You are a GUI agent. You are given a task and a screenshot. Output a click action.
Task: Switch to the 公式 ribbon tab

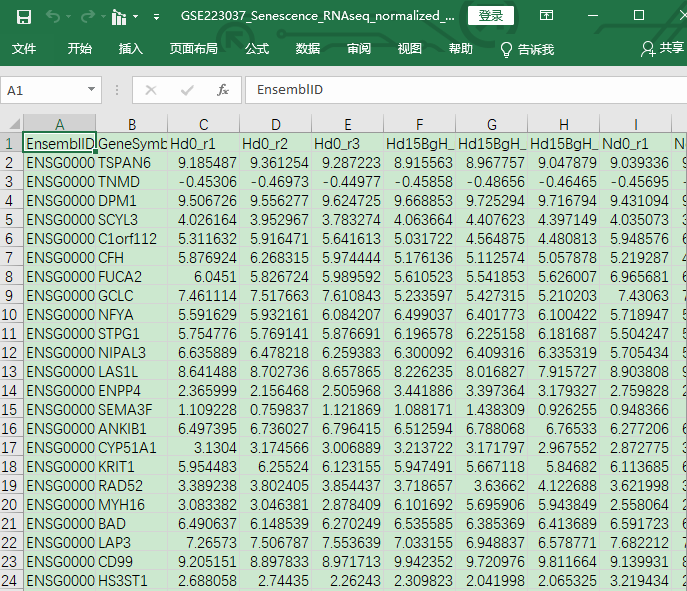(x=257, y=49)
